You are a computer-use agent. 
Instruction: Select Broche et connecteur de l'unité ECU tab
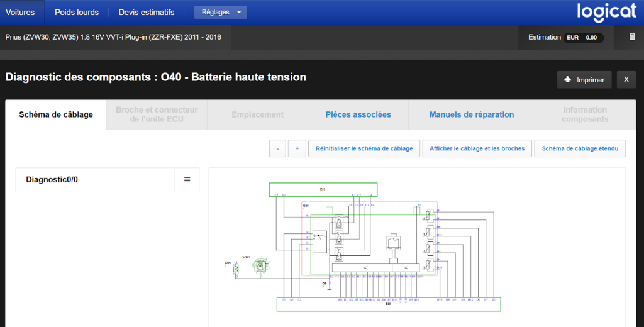pos(157,114)
